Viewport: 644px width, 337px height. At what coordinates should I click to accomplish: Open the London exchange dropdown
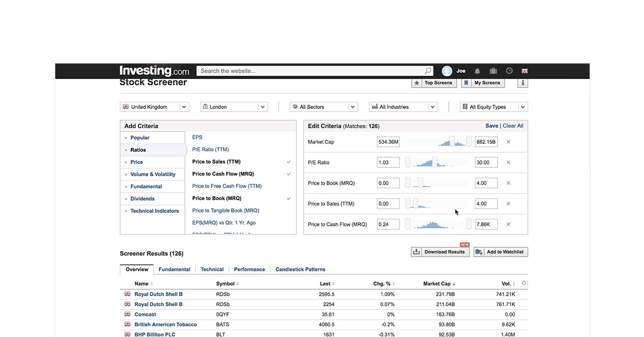click(x=234, y=107)
